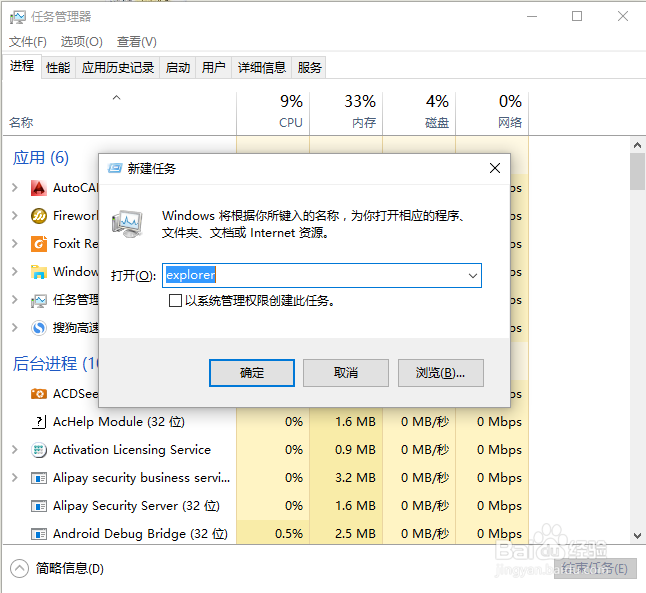Switch to the 用户 tab
This screenshot has height=593, width=646.
pyautogui.click(x=213, y=68)
